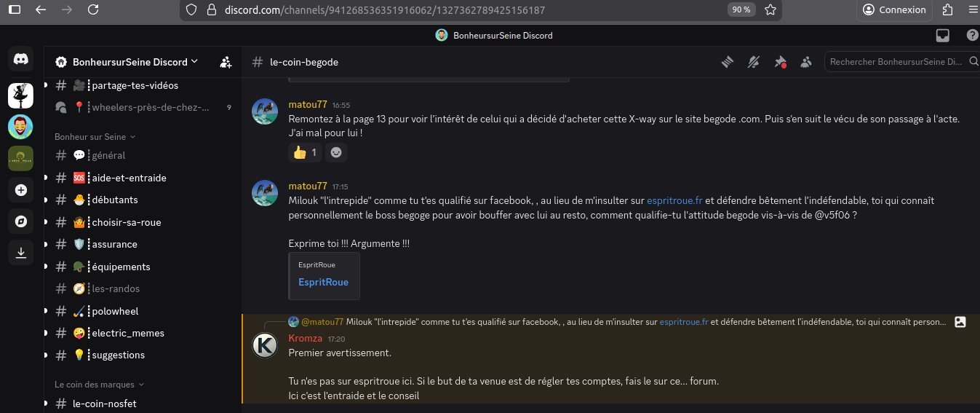Image resolution: width=980 pixels, height=413 pixels.
Task: Open the Help question mark icon
Action: [x=972, y=35]
